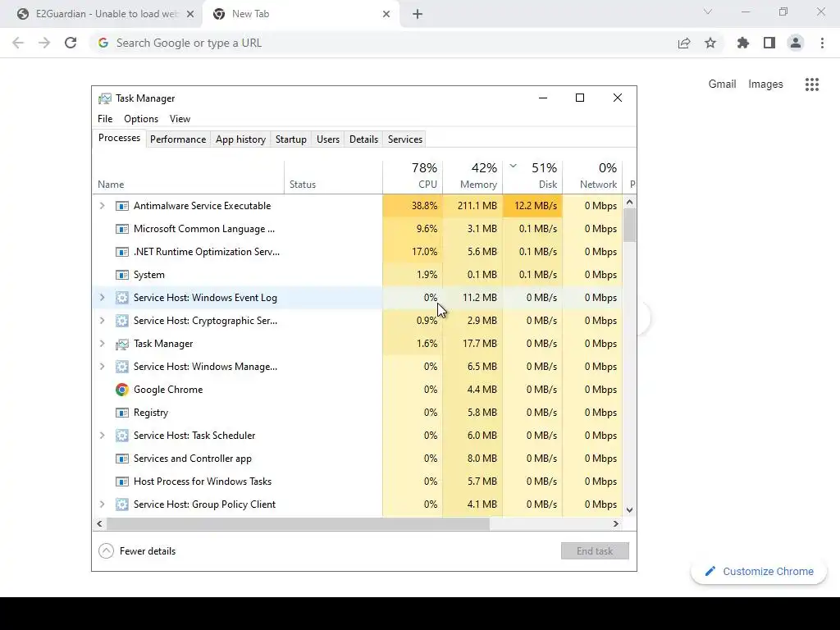
Task: Switch to the Performance tab
Action: pos(178,139)
